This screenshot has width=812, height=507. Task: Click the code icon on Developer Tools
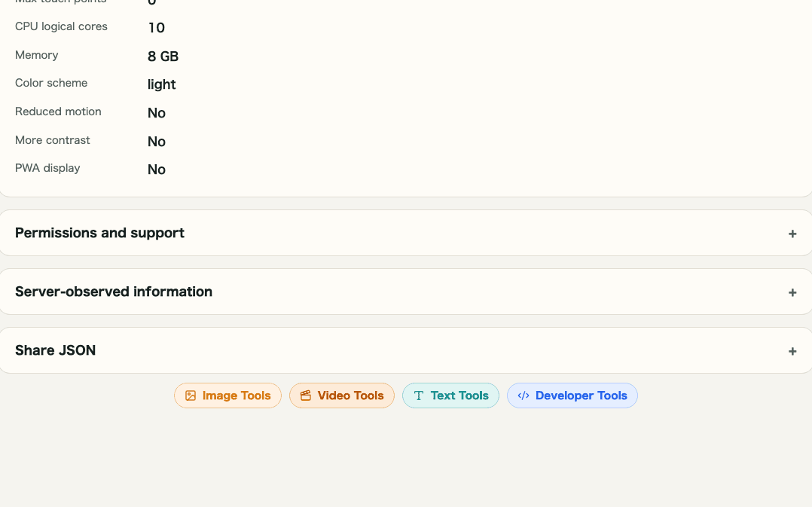click(x=524, y=395)
